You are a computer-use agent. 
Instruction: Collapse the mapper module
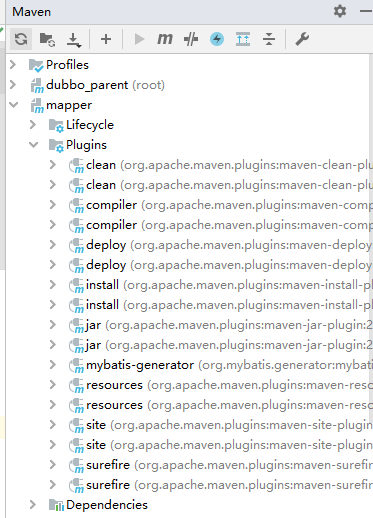[14, 105]
